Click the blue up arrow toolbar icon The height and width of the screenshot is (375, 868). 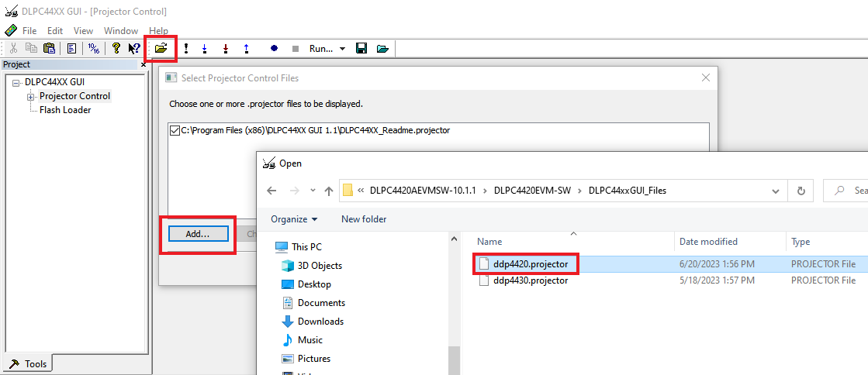pyautogui.click(x=247, y=49)
